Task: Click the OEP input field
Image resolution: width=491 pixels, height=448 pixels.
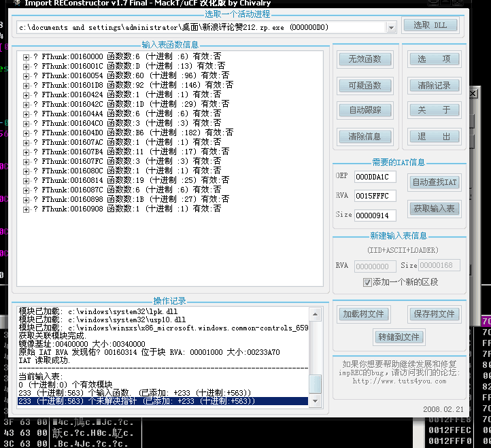Action: [375, 177]
